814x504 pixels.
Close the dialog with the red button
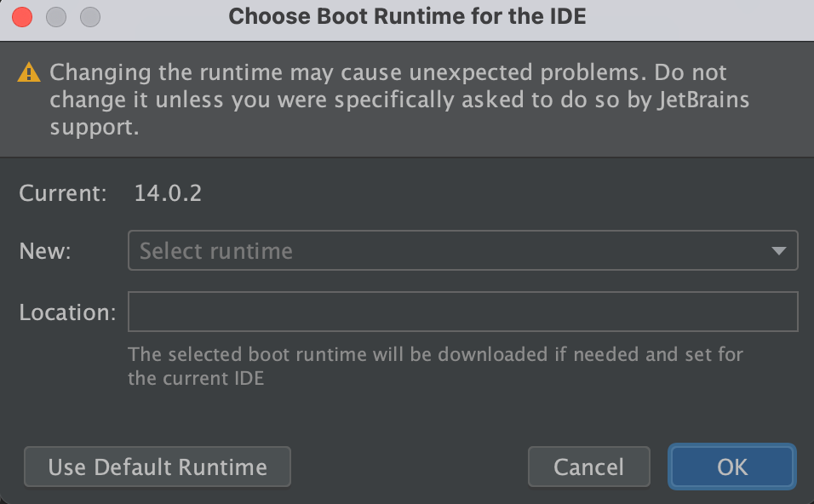click(22, 17)
